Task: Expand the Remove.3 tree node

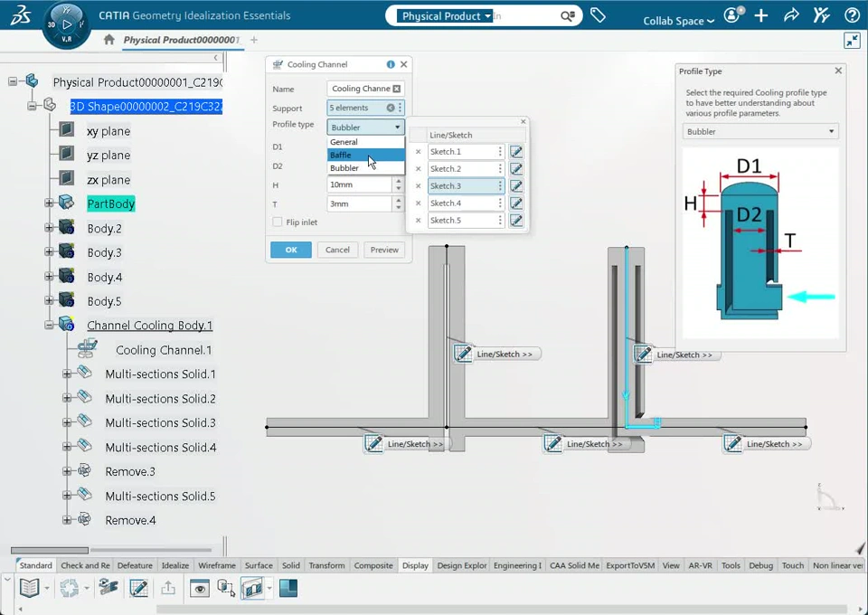Action: tap(67, 471)
